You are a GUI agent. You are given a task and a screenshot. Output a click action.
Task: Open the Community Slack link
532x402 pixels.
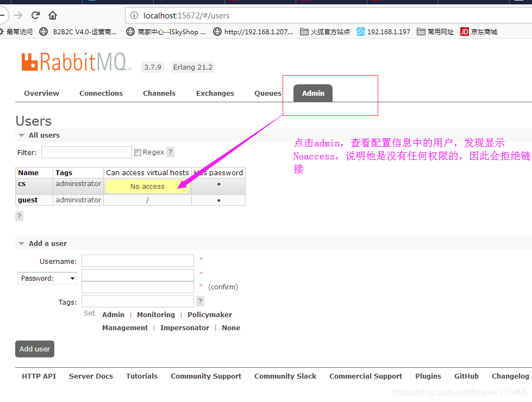tap(285, 376)
